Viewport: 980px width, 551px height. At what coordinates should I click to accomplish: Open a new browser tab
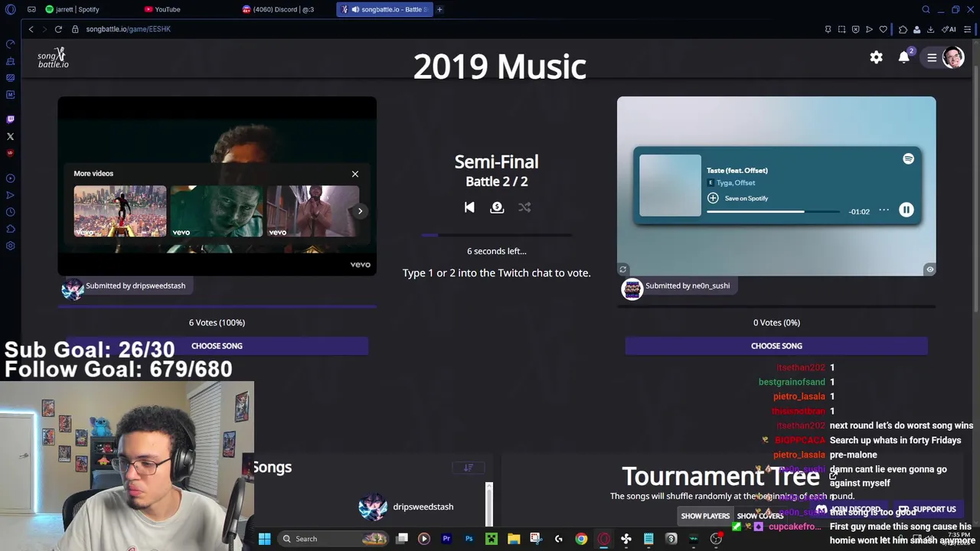pos(439,9)
